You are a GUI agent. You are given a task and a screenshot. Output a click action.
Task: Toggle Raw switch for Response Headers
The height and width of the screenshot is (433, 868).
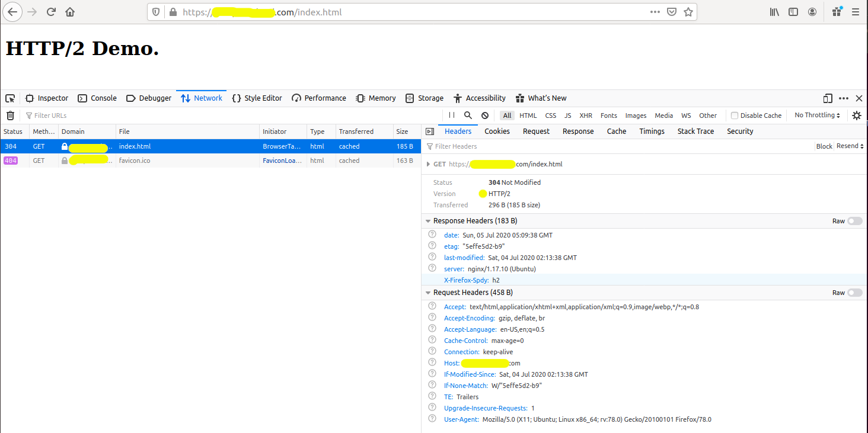pyautogui.click(x=855, y=221)
